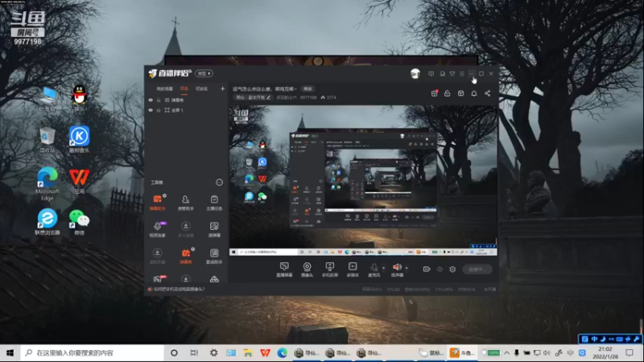Open Task View on taskbar
Screen dimensions: 644x362
pos(194,353)
